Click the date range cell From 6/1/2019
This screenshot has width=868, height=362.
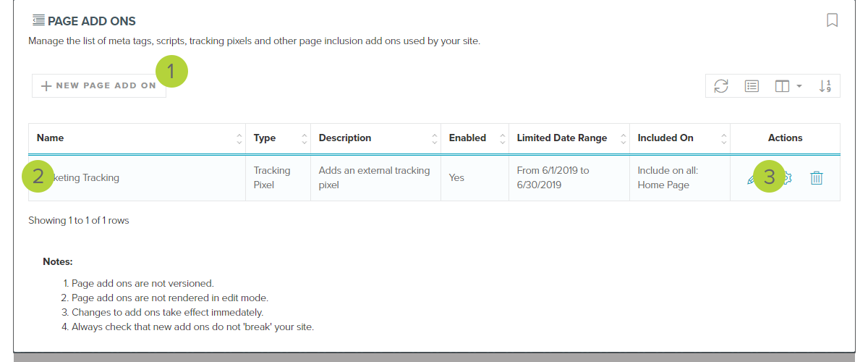click(x=553, y=177)
